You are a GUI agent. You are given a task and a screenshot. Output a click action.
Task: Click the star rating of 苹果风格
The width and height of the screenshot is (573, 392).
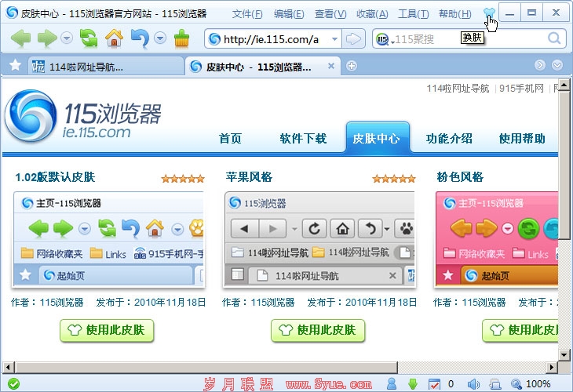394,179
